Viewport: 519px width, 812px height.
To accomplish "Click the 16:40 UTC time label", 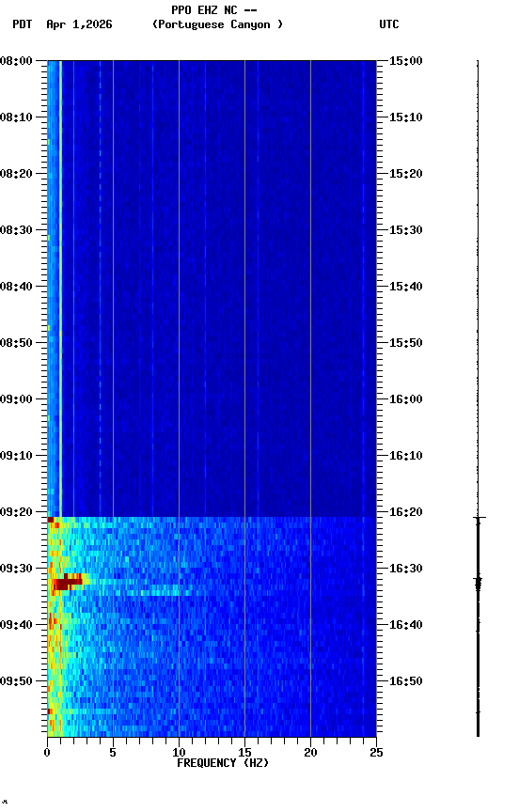I will tap(406, 625).
